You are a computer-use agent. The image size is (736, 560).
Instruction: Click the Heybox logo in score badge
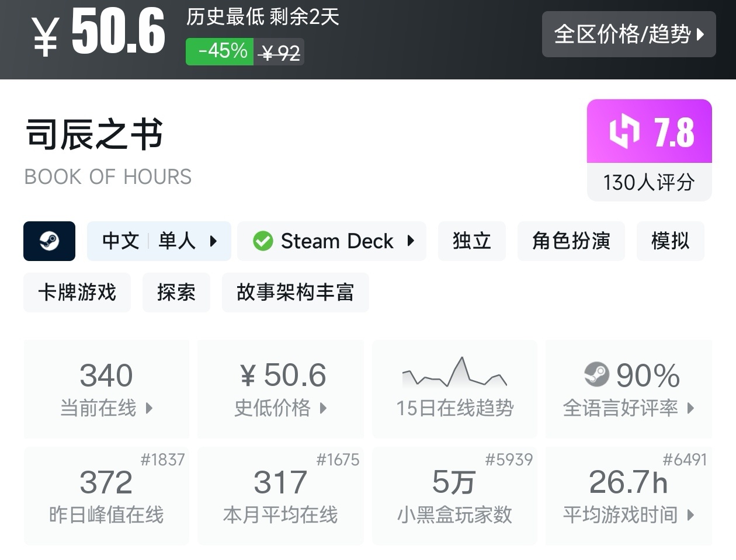pos(624,131)
